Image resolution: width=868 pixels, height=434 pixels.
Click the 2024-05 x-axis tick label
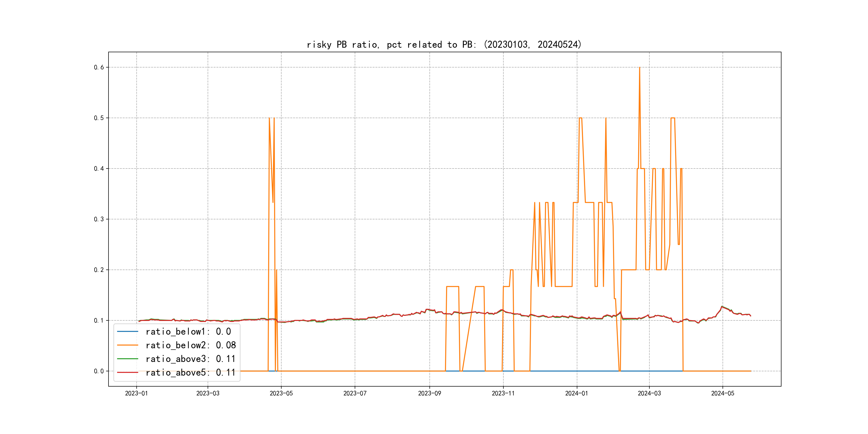tap(723, 393)
